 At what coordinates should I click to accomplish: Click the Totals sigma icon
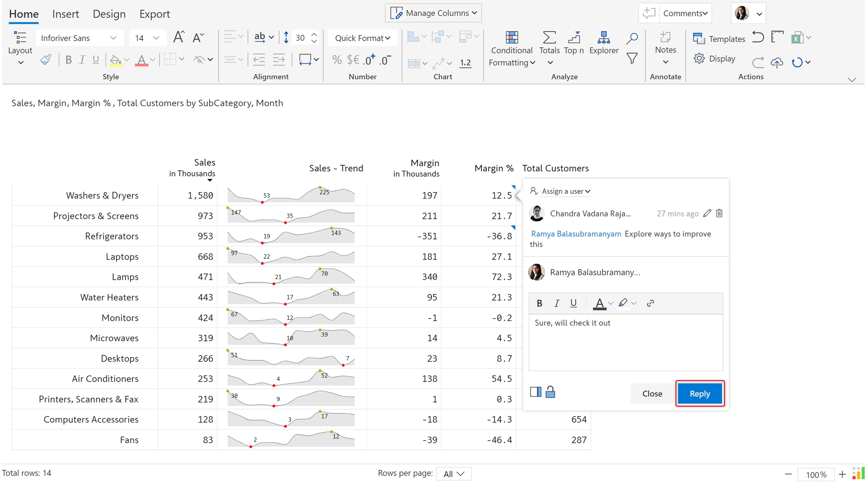[x=549, y=38]
